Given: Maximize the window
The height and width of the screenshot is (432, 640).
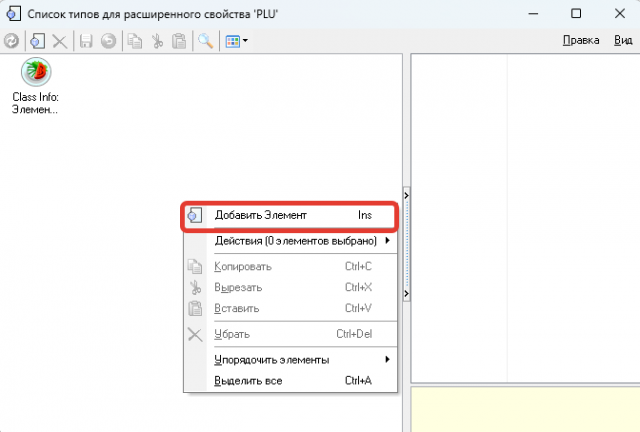Looking at the screenshot, I should [576, 14].
